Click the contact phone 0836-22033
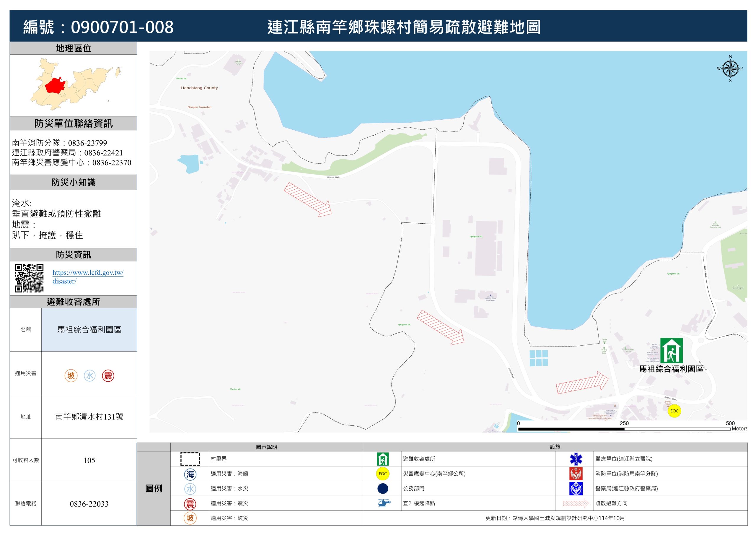The height and width of the screenshot is (535, 756). click(89, 504)
